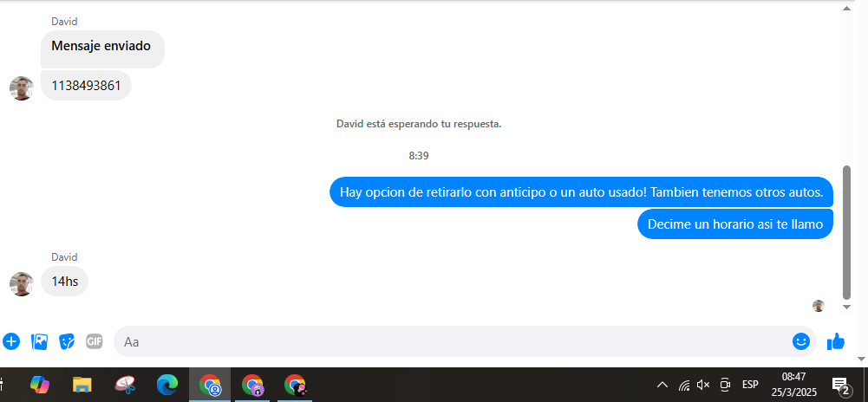This screenshot has width=868, height=402.
Task: Click the chat scrollbar up arrow
Action: point(845,9)
